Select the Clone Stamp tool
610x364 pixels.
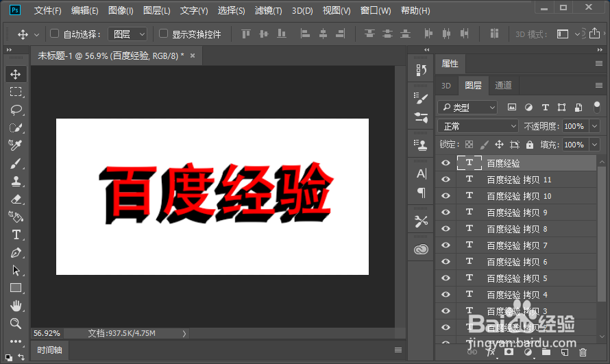click(x=16, y=181)
